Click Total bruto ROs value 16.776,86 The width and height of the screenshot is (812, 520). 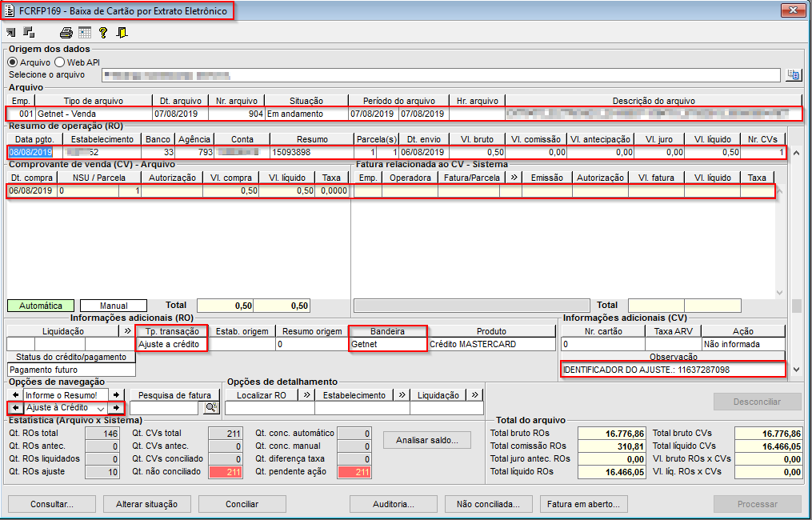pyautogui.click(x=610, y=433)
